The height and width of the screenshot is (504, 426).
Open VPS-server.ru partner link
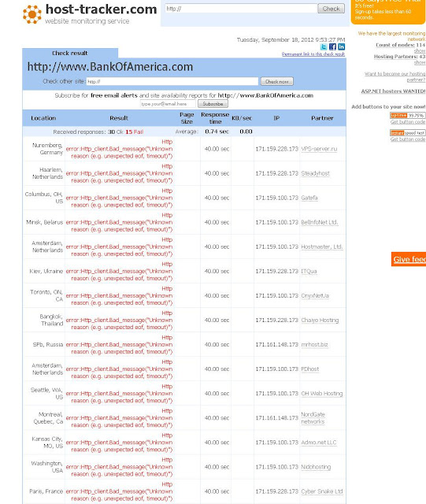(x=319, y=149)
